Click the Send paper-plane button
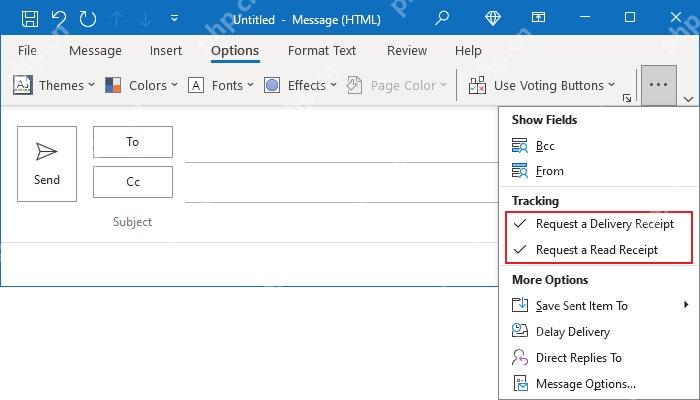The width and height of the screenshot is (700, 400). (x=47, y=164)
